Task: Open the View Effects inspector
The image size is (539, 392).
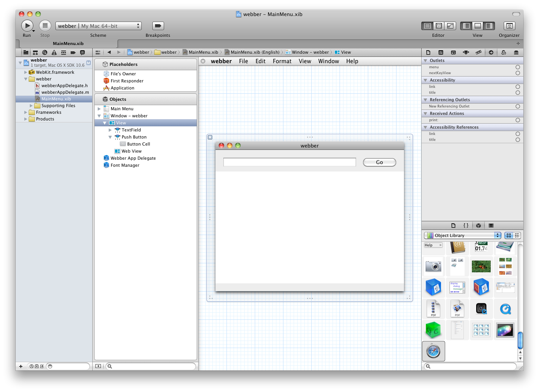Action: click(516, 52)
